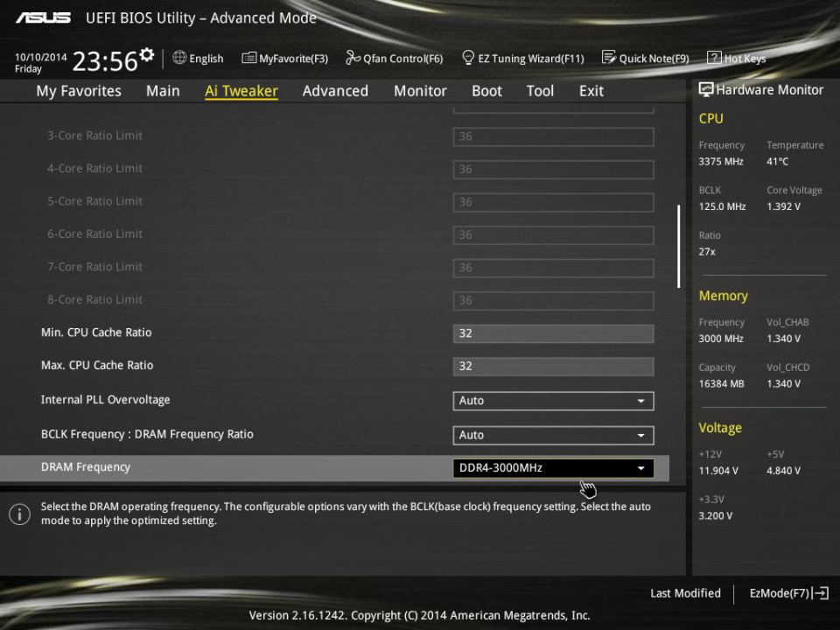Click the Hardware Monitor screen icon
This screenshot has height=630, width=840.
pyautogui.click(x=705, y=89)
